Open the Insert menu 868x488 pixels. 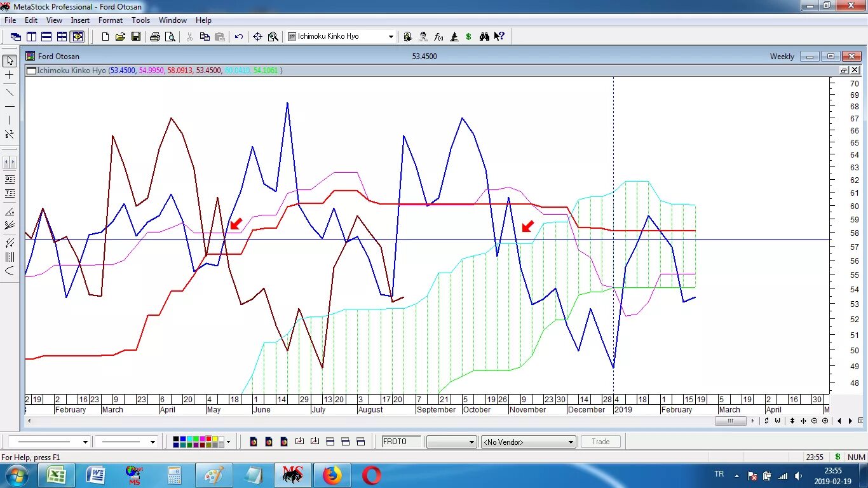point(80,20)
